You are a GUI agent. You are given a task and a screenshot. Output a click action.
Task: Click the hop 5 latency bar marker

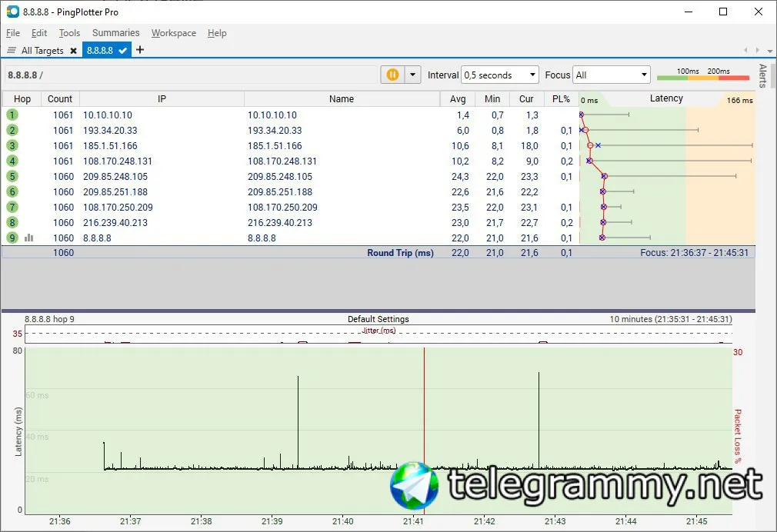tap(604, 176)
